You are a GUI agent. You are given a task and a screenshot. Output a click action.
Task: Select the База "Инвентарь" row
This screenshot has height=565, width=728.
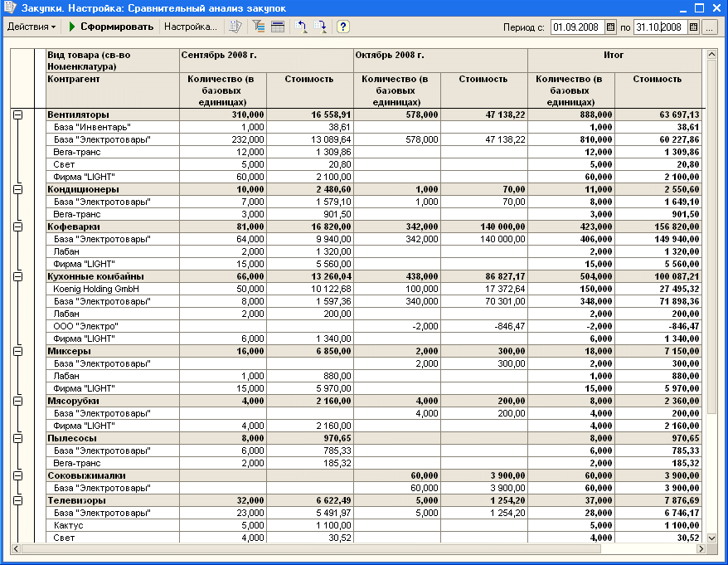(x=113, y=127)
